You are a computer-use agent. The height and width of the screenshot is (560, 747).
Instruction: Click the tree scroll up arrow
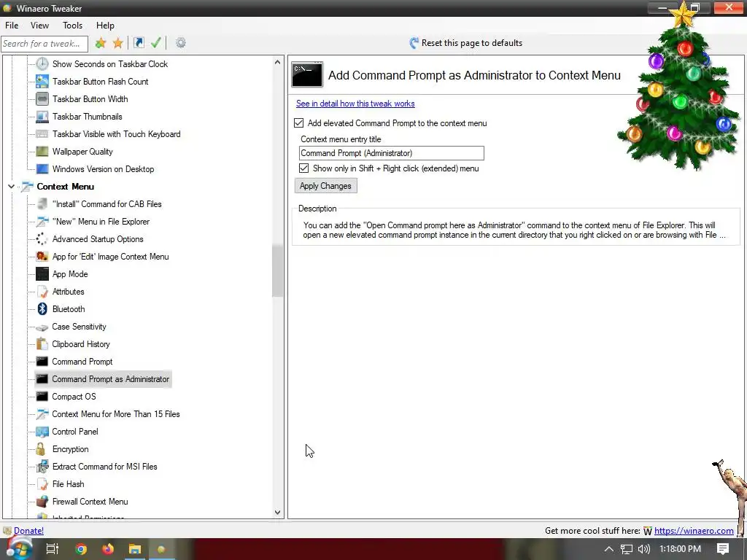pos(277,63)
